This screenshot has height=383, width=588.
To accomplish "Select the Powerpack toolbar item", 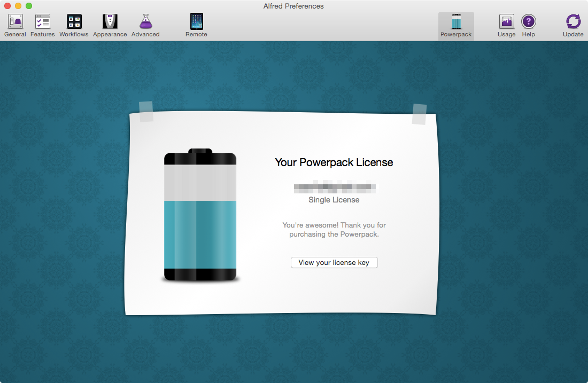I will 456,26.
